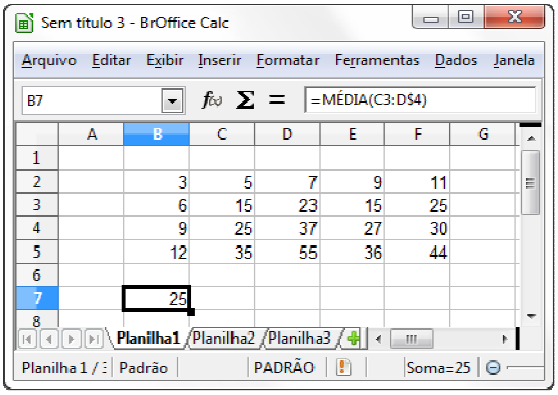The height and width of the screenshot is (395, 558).
Task: Click the horizontal scrollbar right arrow
Action: point(505,339)
